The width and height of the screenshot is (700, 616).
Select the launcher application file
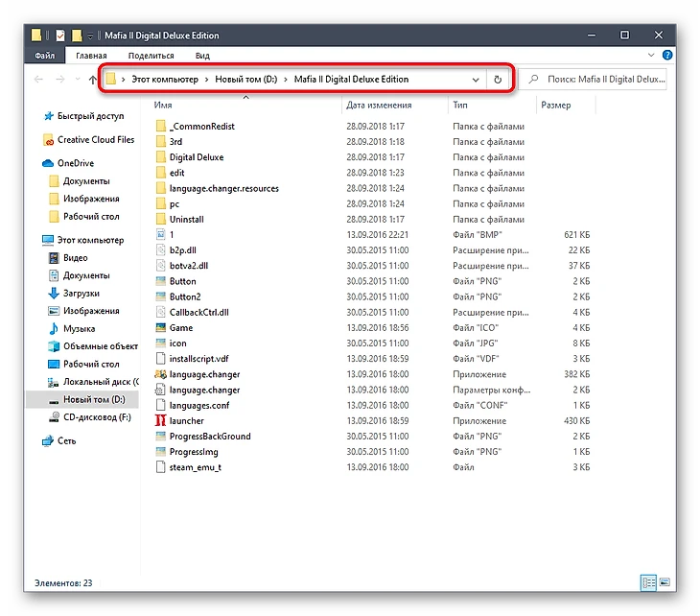point(186,420)
